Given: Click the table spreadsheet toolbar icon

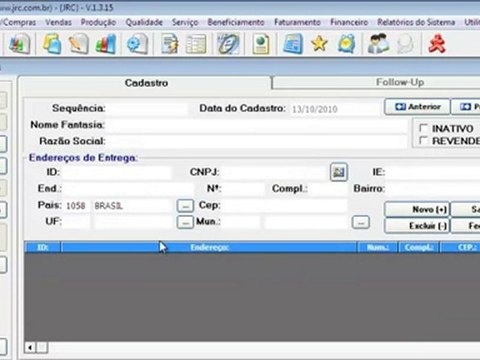Looking at the screenshot, I should (x=196, y=44).
